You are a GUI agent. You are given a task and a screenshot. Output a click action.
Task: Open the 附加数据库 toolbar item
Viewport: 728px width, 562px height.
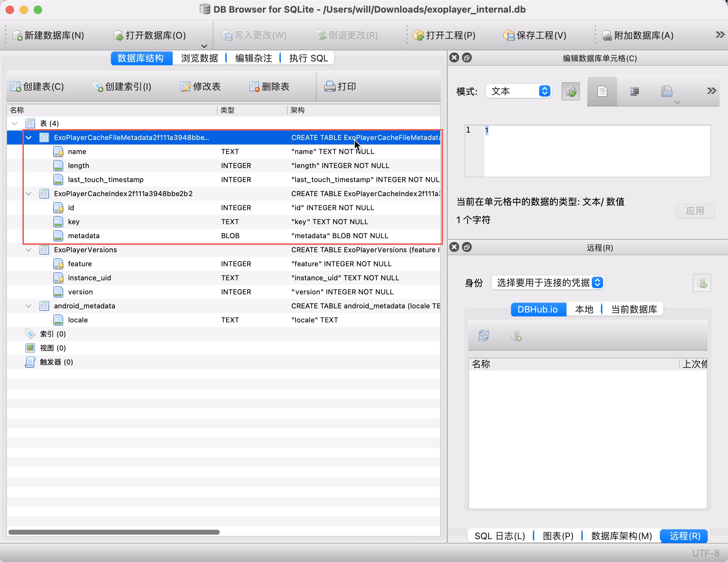(x=638, y=35)
